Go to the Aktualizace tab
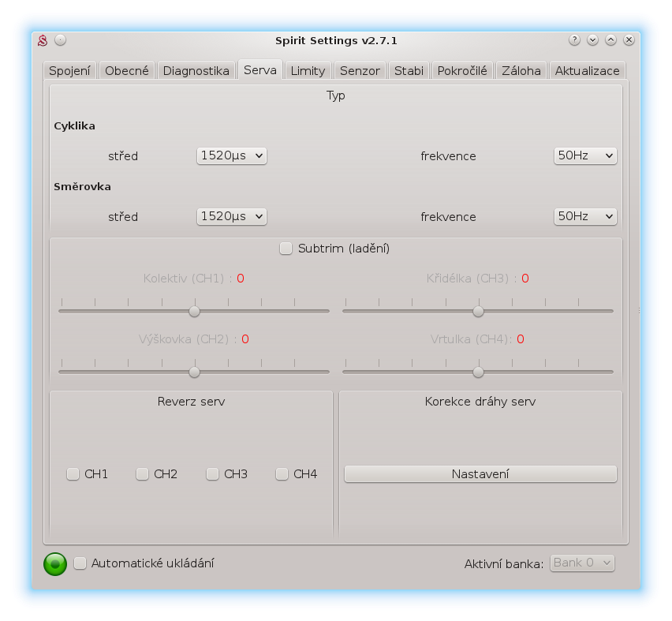The image size is (672, 621). (587, 70)
